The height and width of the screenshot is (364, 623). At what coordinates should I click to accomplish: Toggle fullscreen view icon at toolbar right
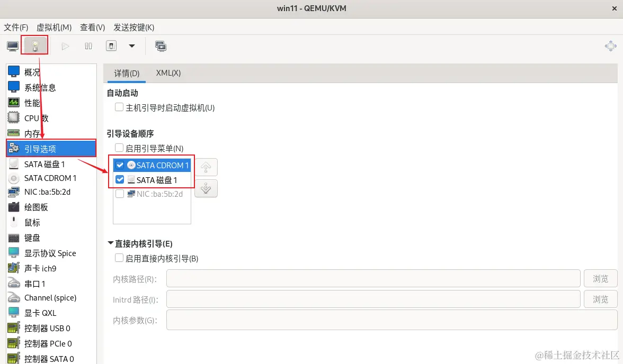(611, 46)
